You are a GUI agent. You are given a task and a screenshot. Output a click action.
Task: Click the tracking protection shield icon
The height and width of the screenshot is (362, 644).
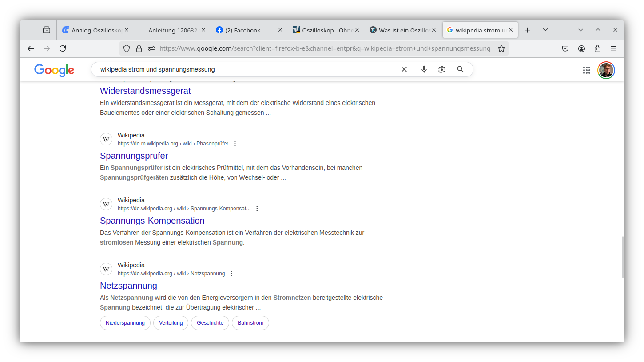tap(127, 48)
